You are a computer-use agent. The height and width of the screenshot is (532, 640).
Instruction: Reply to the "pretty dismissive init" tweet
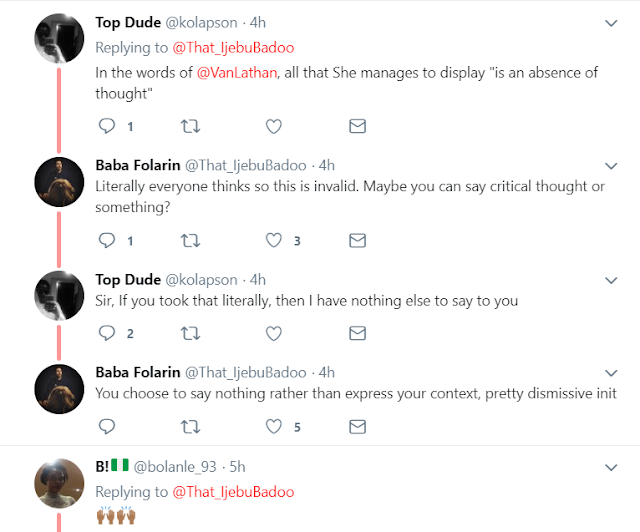(108, 426)
